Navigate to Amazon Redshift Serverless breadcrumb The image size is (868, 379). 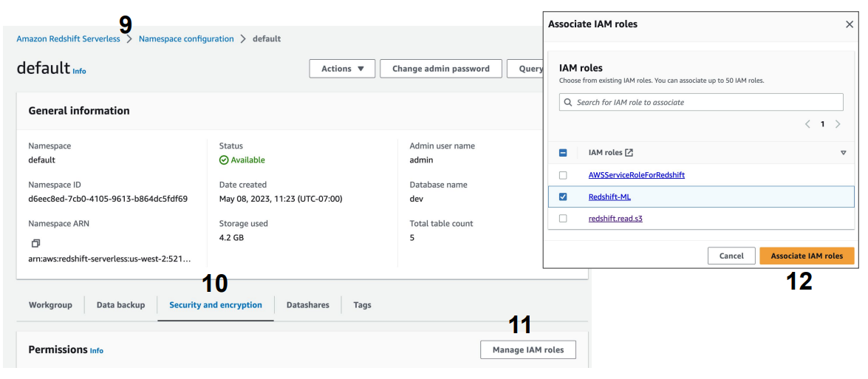[68, 39]
